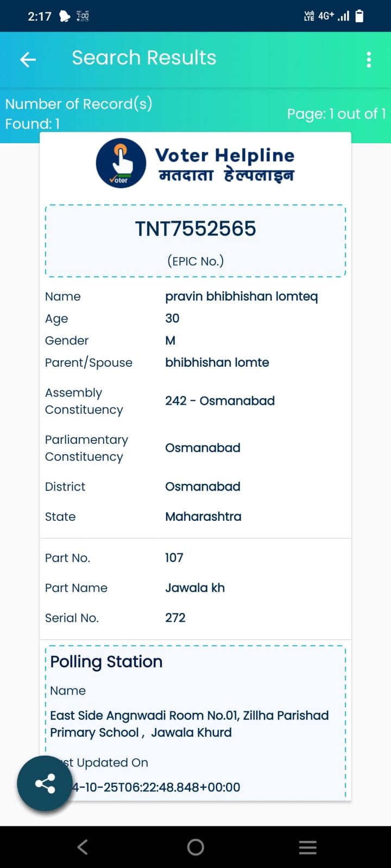Image resolution: width=391 pixels, height=868 pixels.
Task: Tap the battery icon in status bar
Action: click(x=360, y=16)
